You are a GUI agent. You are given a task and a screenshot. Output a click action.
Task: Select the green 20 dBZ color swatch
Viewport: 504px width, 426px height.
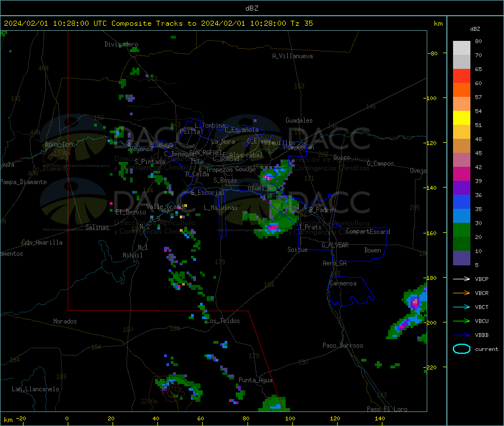(461, 230)
